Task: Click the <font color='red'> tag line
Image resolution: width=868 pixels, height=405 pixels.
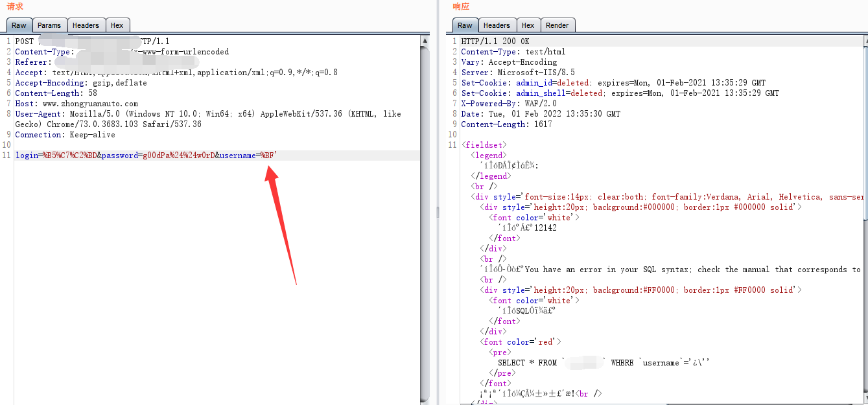Action: (x=521, y=342)
